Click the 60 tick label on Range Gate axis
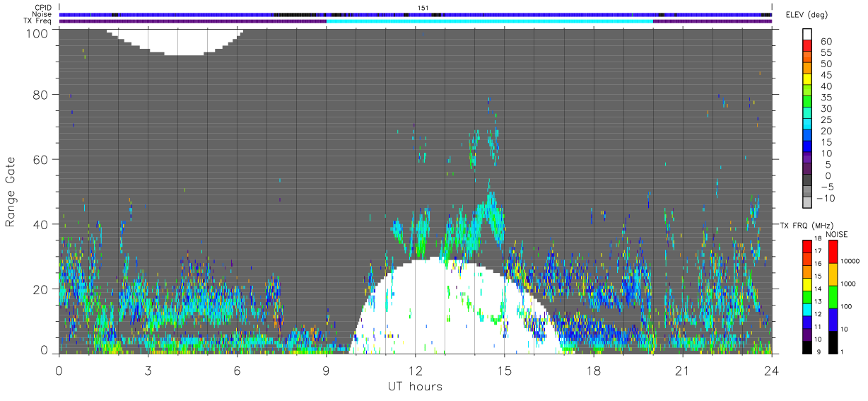 pyautogui.click(x=41, y=159)
